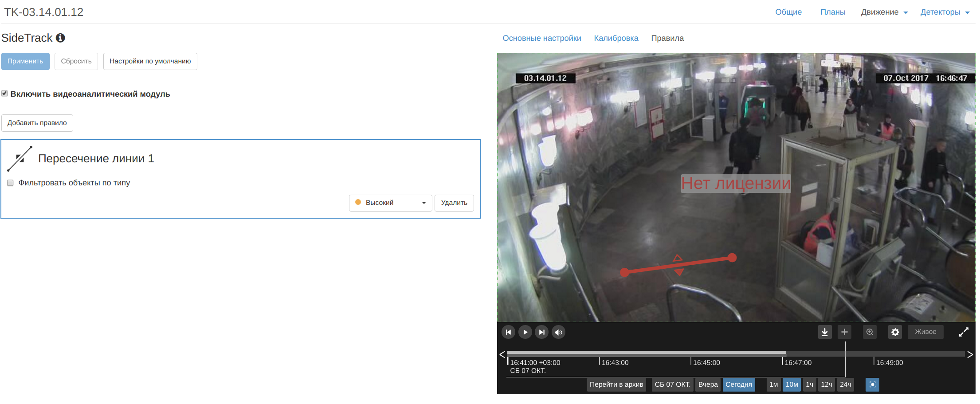Open the Общие menu item
Viewport: 980px width, 404px height.
tap(788, 12)
